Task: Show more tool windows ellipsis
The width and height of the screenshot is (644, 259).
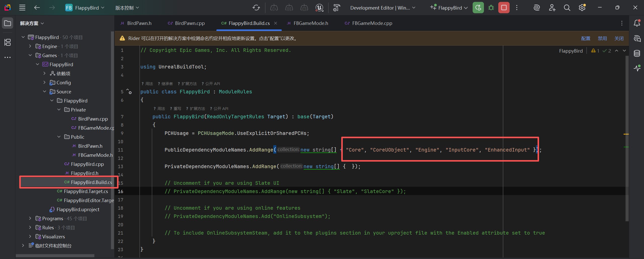Action: 8,57
